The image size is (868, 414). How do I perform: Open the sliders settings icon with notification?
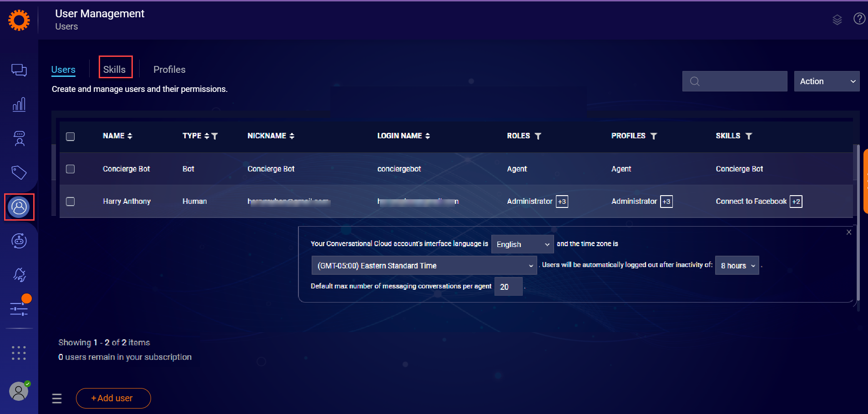click(x=19, y=308)
